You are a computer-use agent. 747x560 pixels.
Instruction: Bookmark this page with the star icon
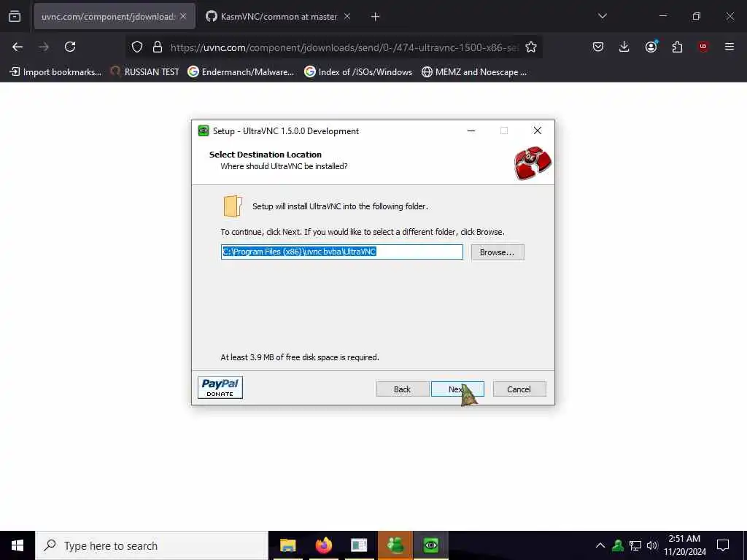[x=531, y=47]
